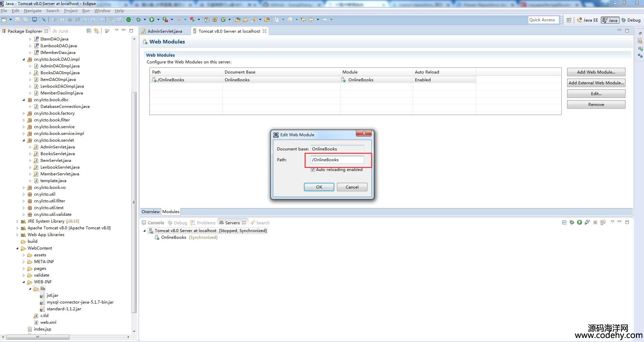Expand the cn.ylcto.book.factory package
This screenshot has width=644, height=342.
coord(24,113)
